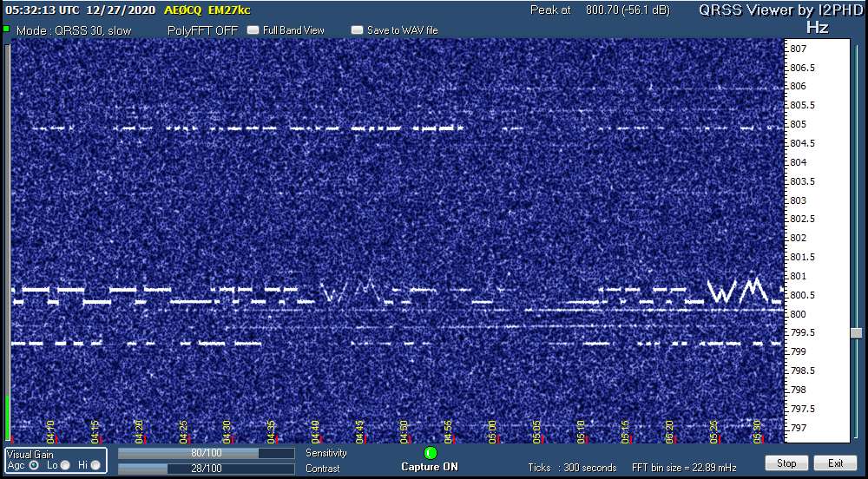The image size is (868, 479).
Task: Adjust the Contrast slider bar
Action: 206,469
